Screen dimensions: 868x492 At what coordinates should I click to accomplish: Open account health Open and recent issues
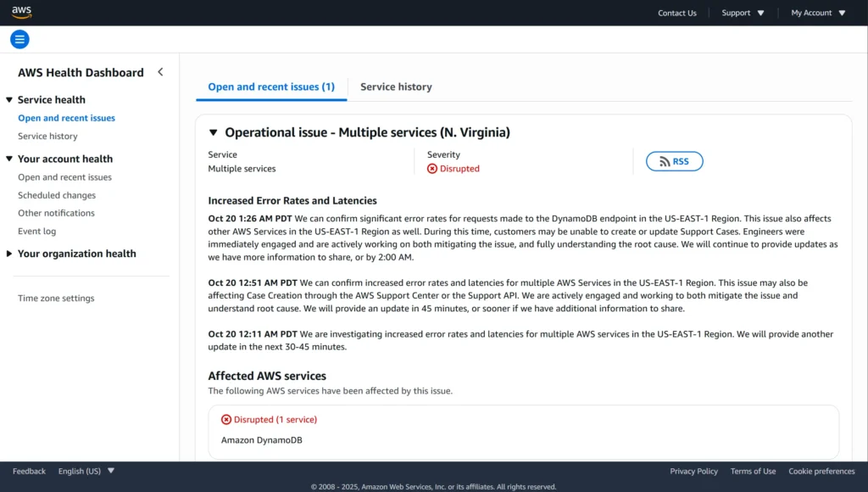[64, 176]
